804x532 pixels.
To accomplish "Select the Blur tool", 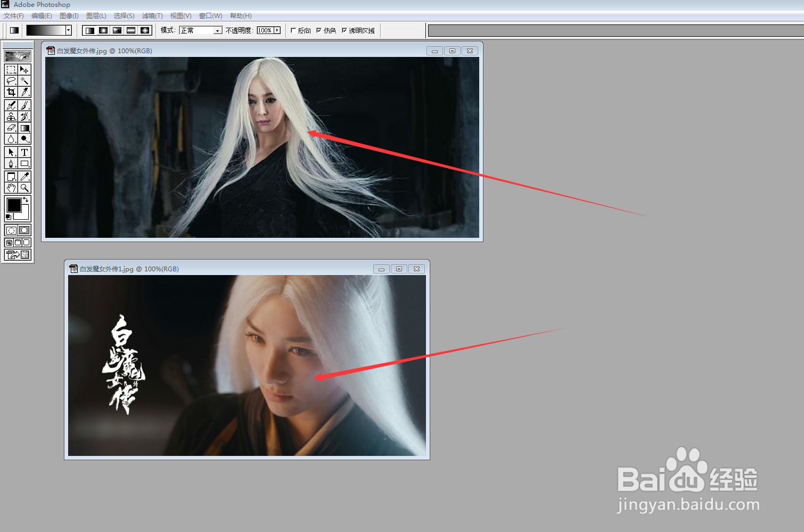I will (11, 139).
